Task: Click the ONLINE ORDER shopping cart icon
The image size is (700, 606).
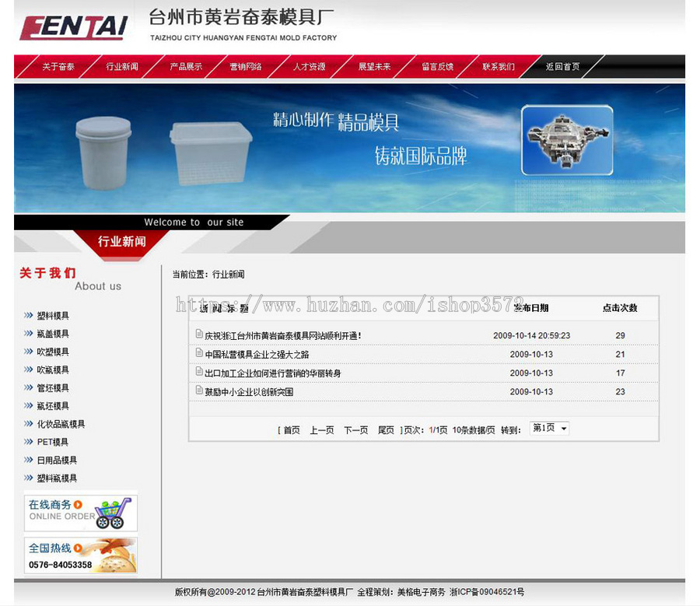Action: coord(113,512)
